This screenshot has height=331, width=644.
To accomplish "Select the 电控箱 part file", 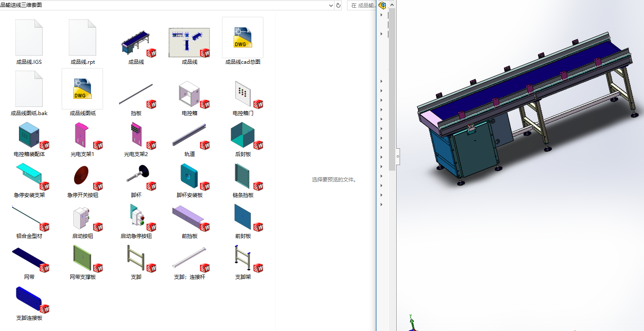I will click(189, 98).
